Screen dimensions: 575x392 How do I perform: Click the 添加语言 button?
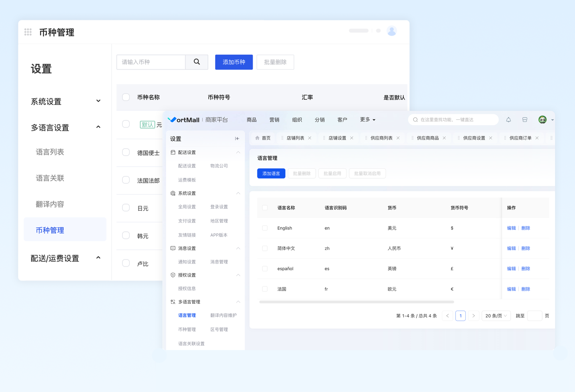[x=271, y=173]
